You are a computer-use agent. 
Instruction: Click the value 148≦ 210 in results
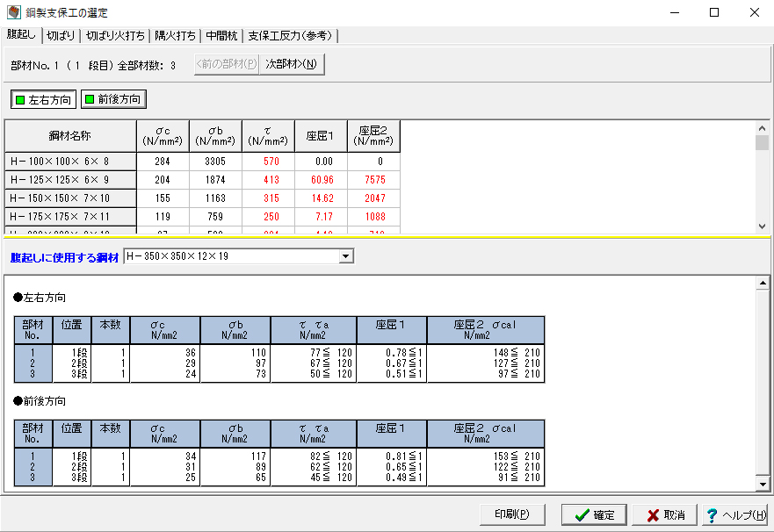click(517, 353)
